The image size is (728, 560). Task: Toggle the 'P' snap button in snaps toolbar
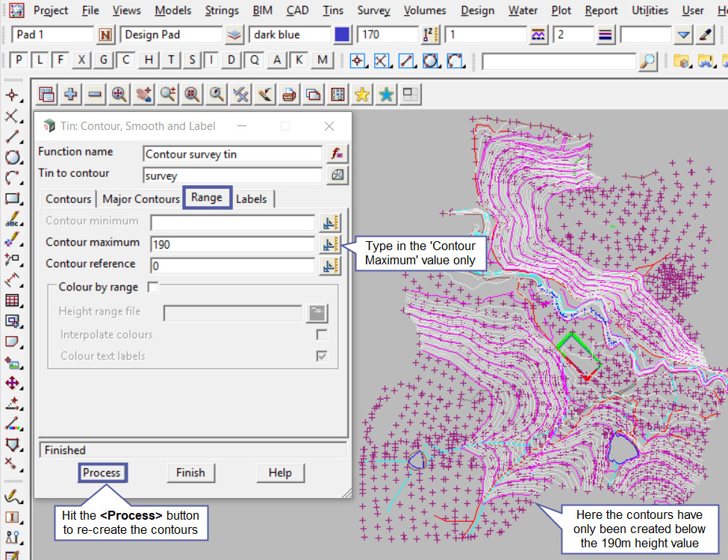click(19, 60)
